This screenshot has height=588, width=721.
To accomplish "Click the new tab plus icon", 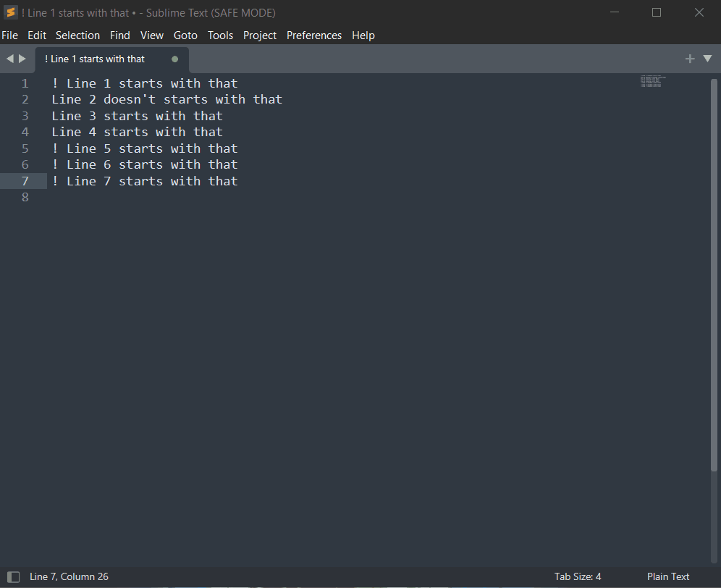I will point(689,59).
